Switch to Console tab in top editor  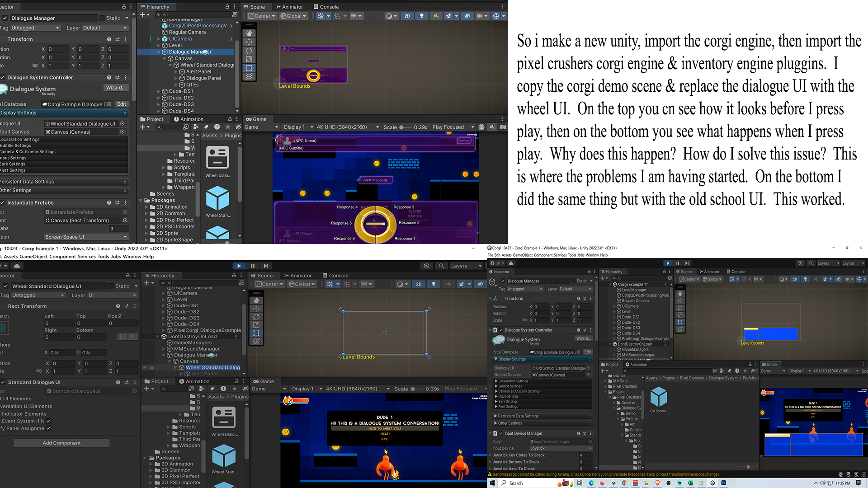pos(325,7)
